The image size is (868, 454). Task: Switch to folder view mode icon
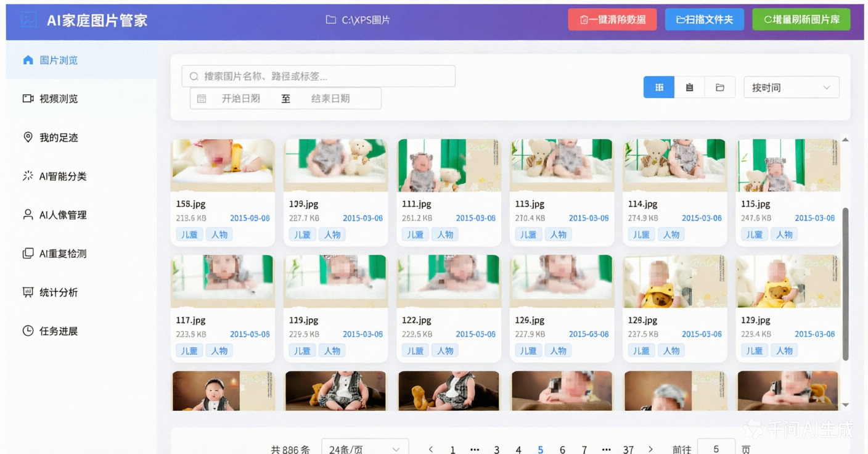[720, 87]
